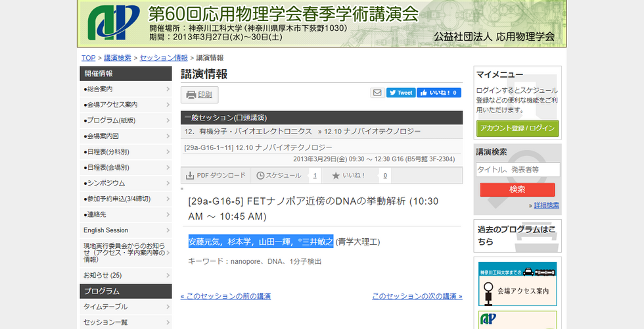Click chevron arrow on 連絡先 row
Image resolution: width=644 pixels, height=329 pixels.
(168, 215)
